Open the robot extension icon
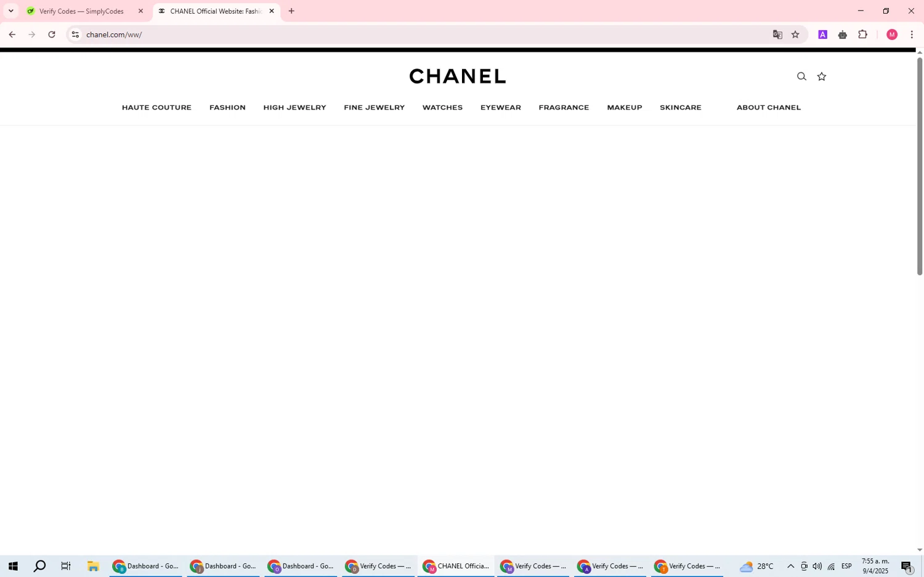This screenshot has width=924, height=577. point(843,34)
